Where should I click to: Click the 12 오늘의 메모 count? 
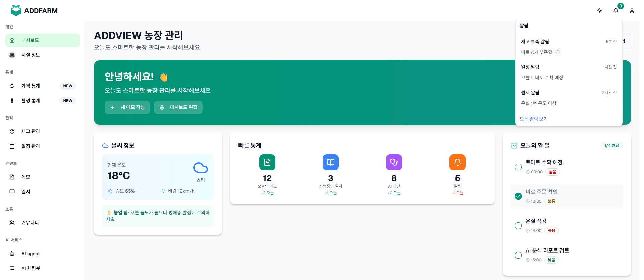267,178
